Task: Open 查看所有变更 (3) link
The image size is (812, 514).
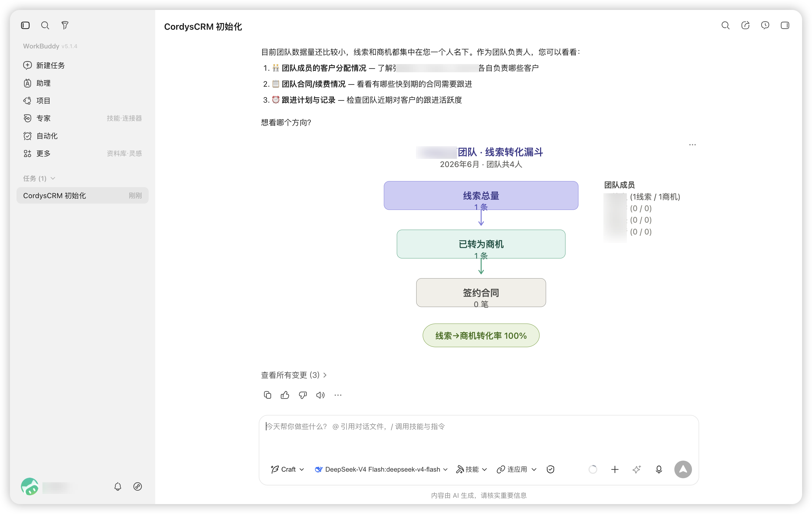Action: tap(294, 375)
